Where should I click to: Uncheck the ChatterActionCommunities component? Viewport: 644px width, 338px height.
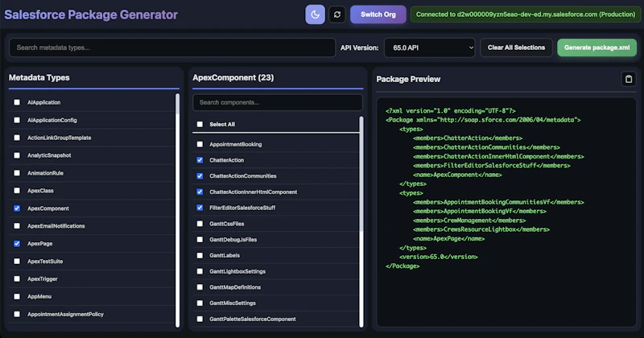point(200,175)
